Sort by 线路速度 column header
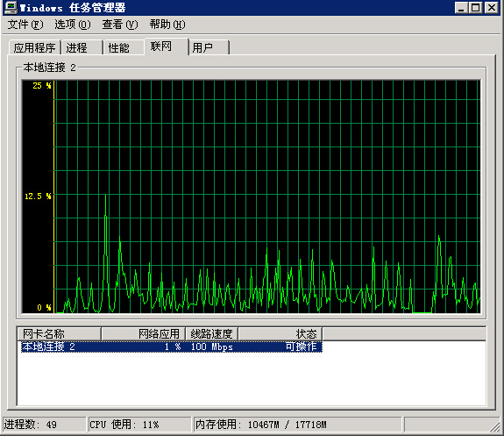This screenshot has width=504, height=436. 212,333
